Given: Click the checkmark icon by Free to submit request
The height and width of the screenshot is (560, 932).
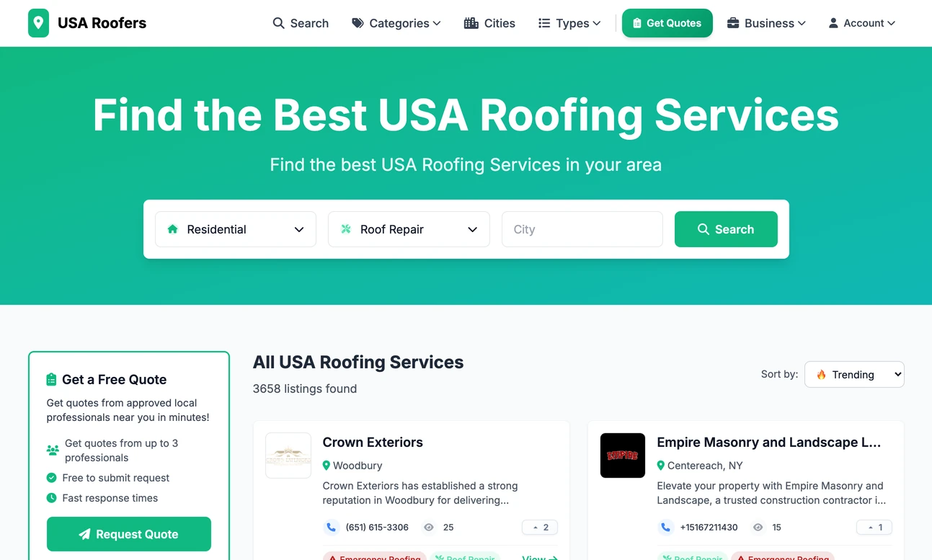Looking at the screenshot, I should [52, 478].
